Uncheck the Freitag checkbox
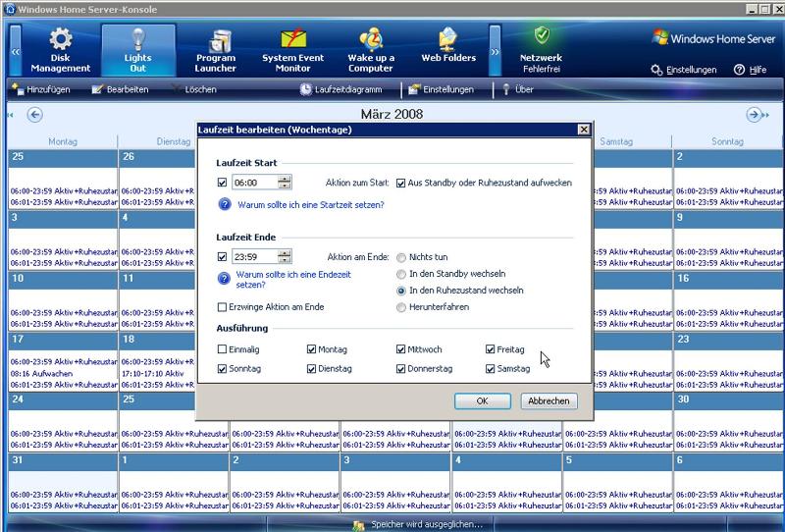The height and width of the screenshot is (532, 785). (490, 349)
